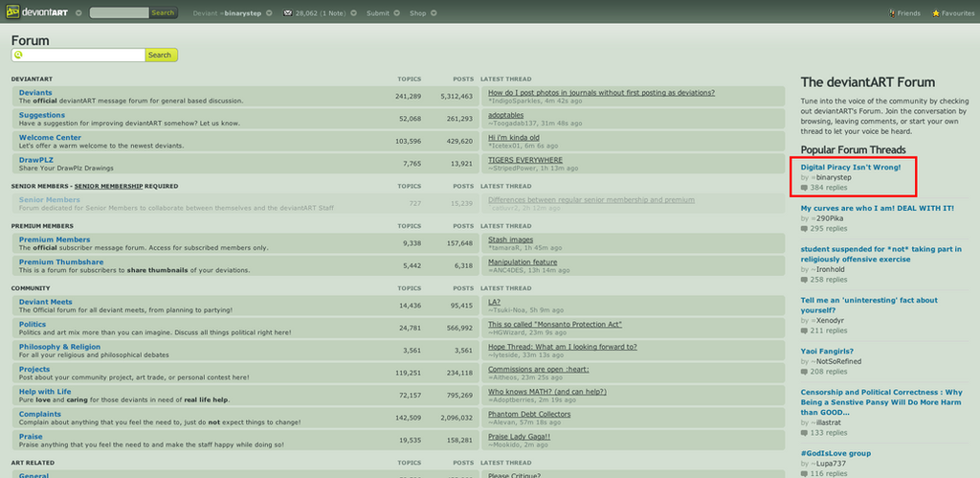This screenshot has height=478, width=980.
Task: Follow the SENIOR MEMBERSHIP required link
Action: pos(108,186)
